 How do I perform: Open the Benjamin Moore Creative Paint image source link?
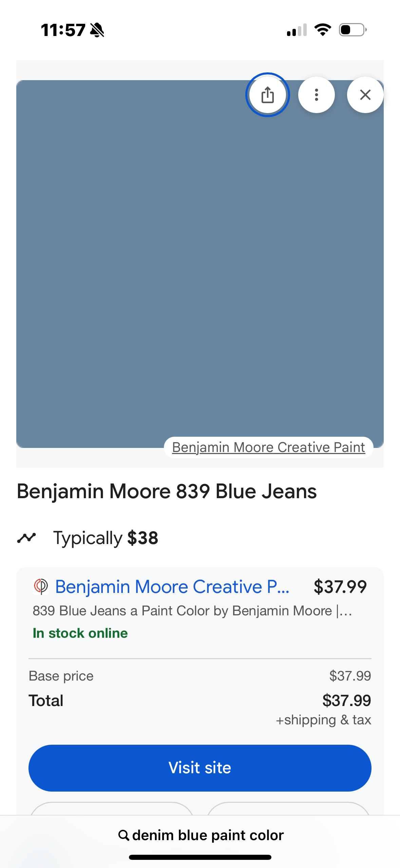click(268, 447)
